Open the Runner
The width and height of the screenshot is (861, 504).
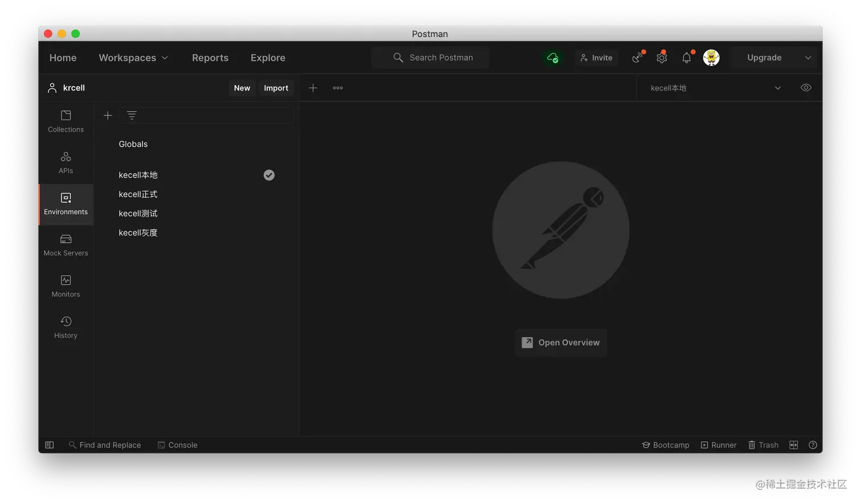pyautogui.click(x=719, y=445)
